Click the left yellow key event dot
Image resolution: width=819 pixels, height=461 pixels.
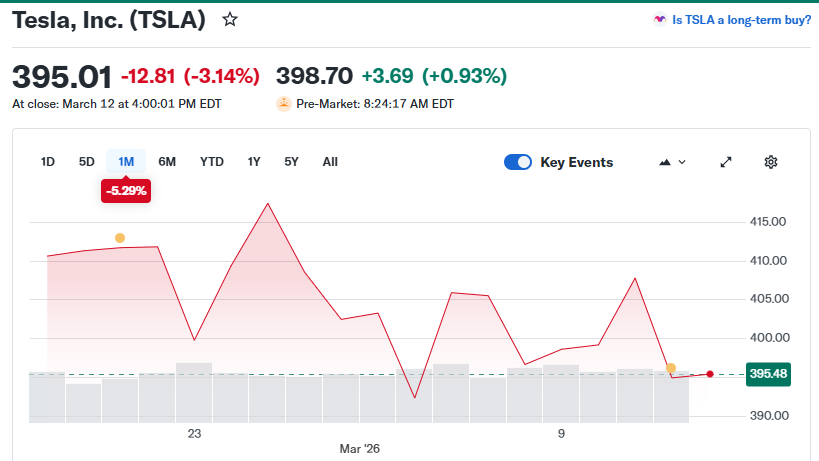[120, 238]
